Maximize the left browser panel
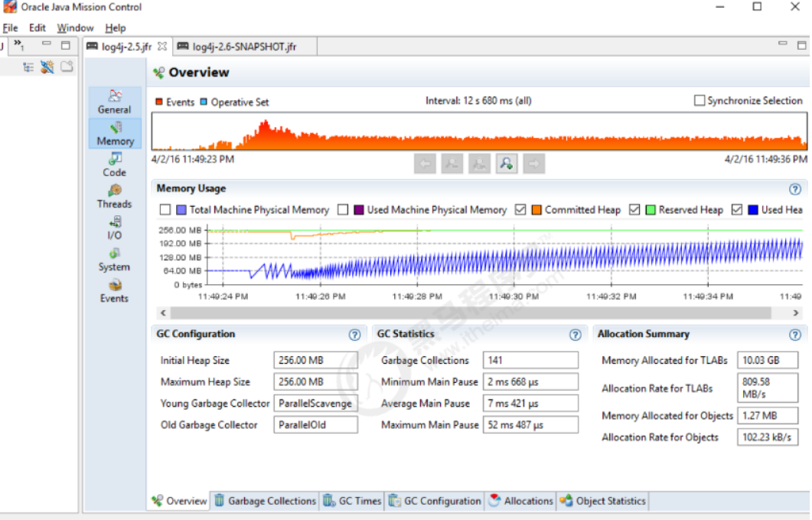Image resolution: width=812 pixels, height=520 pixels. 66,45
